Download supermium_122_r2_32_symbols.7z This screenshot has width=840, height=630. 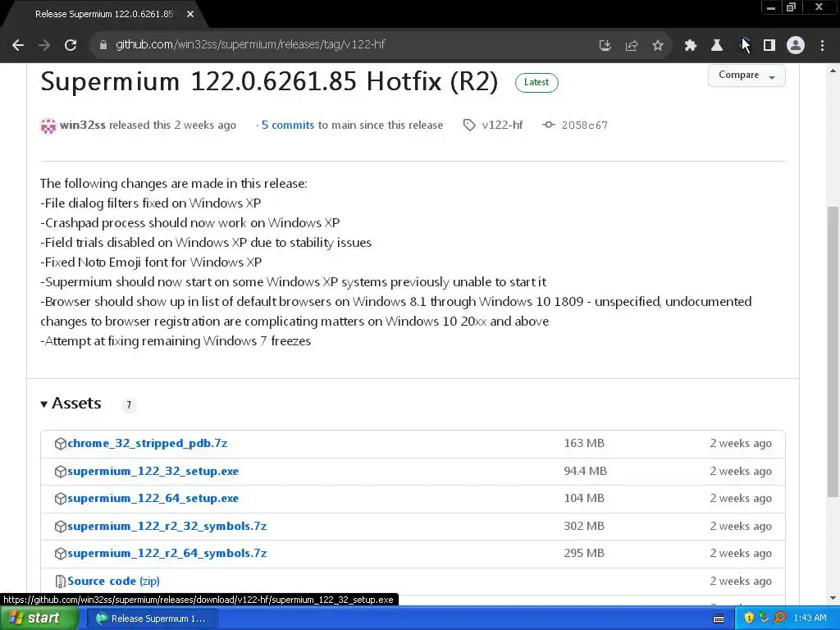[x=167, y=527]
